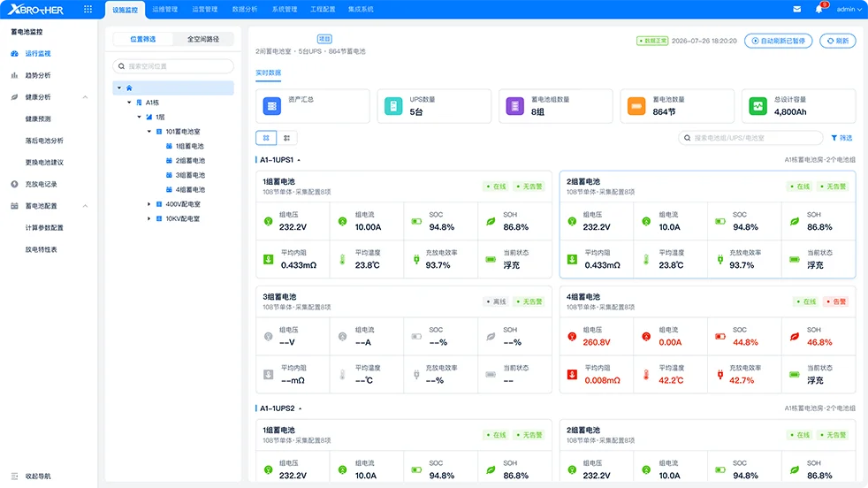Select the 全空间路径 segment
Image resolution: width=868 pixels, height=488 pixels.
coord(202,39)
